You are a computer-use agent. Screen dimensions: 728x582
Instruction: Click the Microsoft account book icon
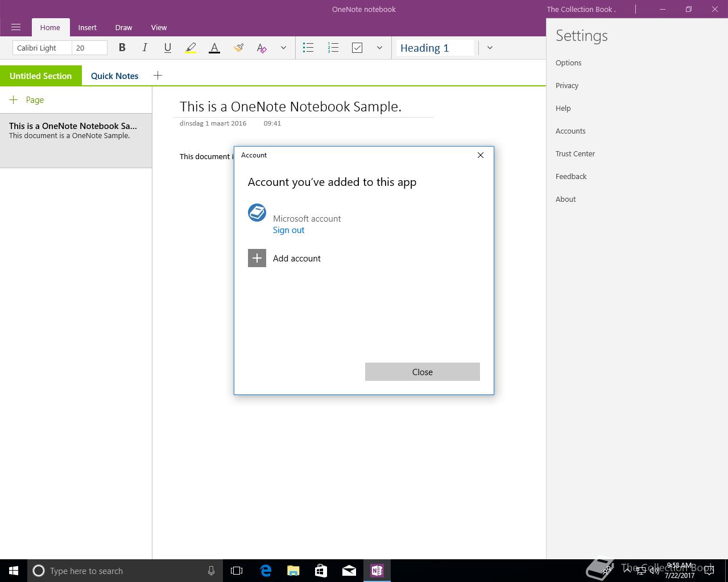pos(257,213)
